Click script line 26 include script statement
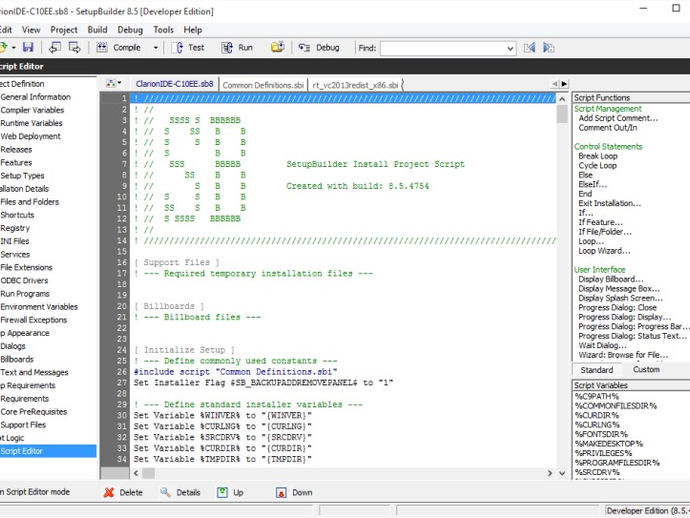The height and width of the screenshot is (518, 690). 235,372
